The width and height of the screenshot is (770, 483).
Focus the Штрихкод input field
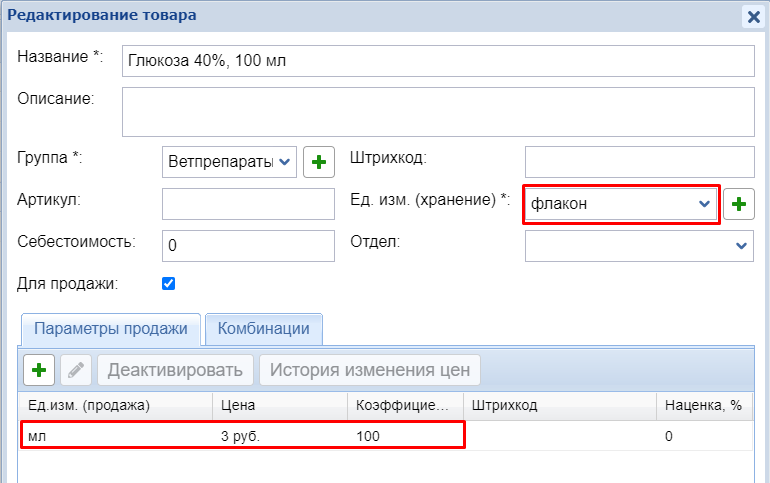[x=639, y=161]
